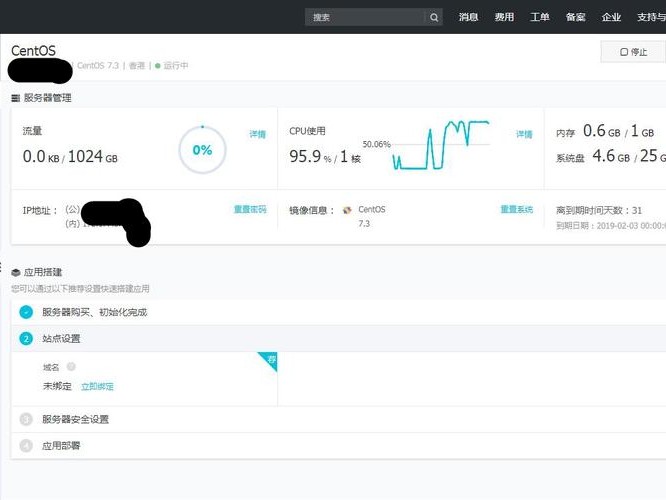Click the CentOS instance title
Screen dimensions: 666x500
click(33, 51)
